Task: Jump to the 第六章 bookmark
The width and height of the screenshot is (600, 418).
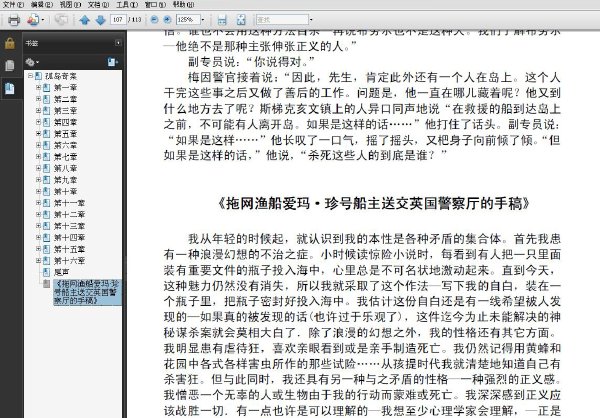Action: (x=65, y=145)
